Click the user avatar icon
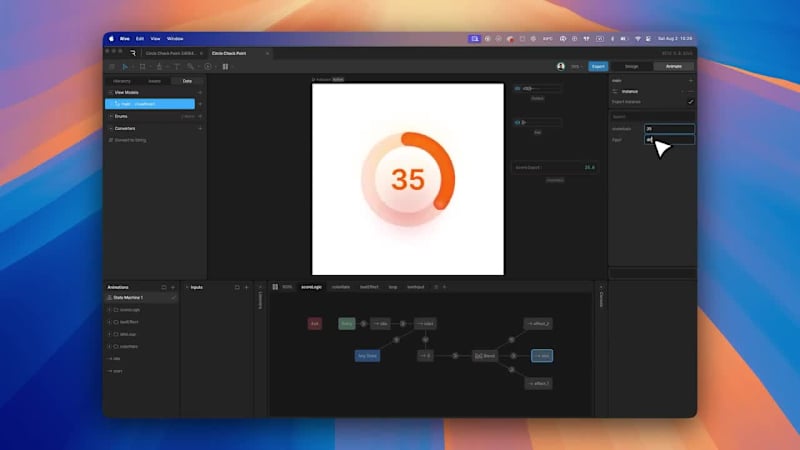 [x=561, y=66]
